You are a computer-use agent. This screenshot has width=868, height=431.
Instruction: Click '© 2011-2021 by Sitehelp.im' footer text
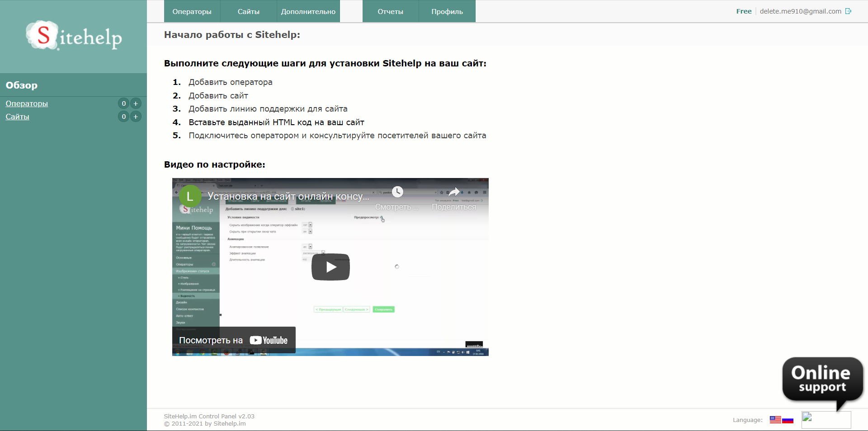(x=205, y=424)
